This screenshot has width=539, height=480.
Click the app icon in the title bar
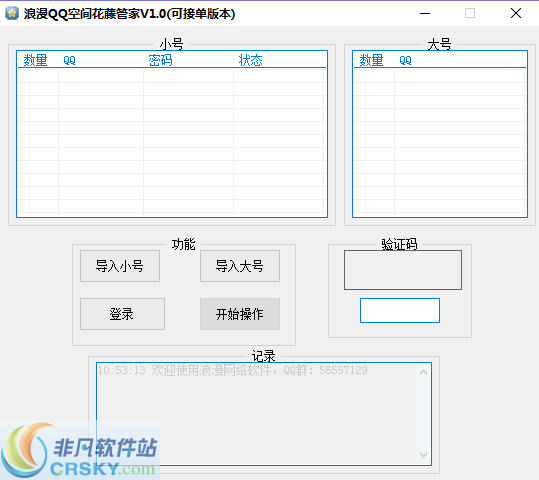coord(12,13)
